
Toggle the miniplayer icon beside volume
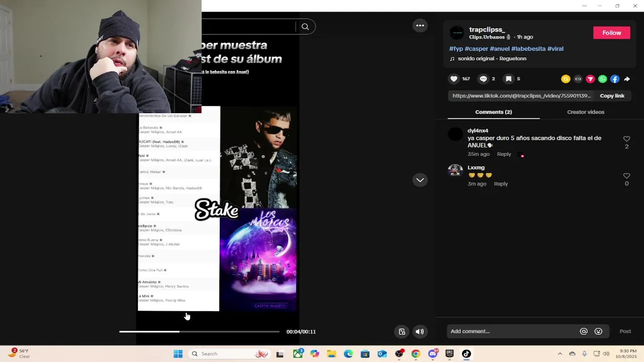coord(402,331)
